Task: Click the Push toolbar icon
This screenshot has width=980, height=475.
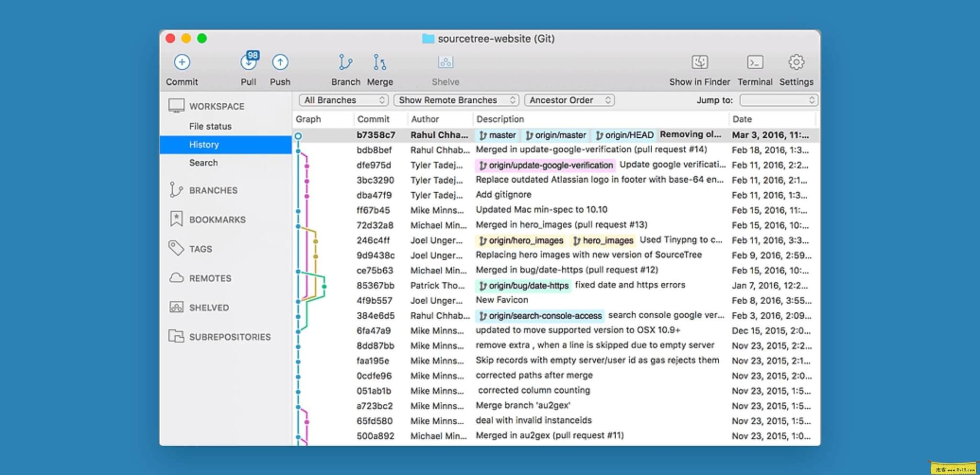Action: point(279,62)
